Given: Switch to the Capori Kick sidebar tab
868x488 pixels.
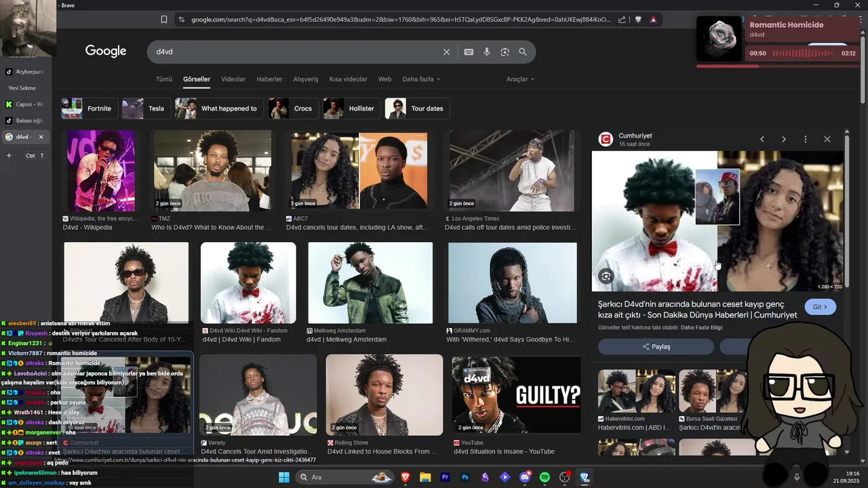Looking at the screenshot, I should pyautogui.click(x=24, y=104).
